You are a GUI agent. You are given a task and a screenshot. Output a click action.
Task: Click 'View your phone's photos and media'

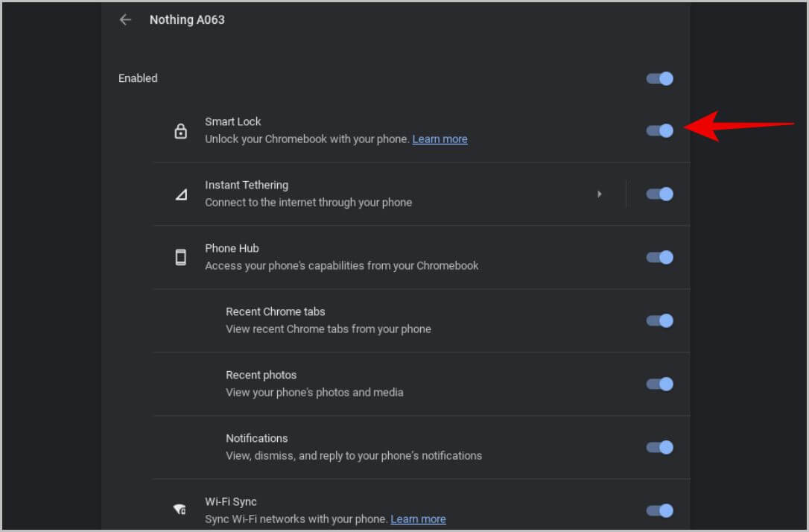pos(314,393)
